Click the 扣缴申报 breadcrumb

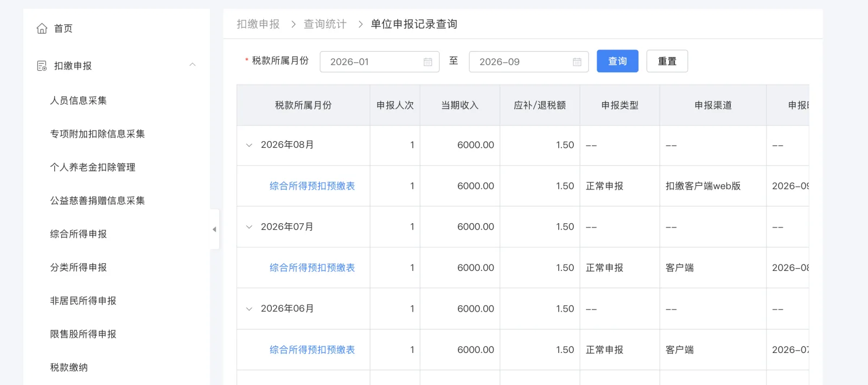click(258, 24)
